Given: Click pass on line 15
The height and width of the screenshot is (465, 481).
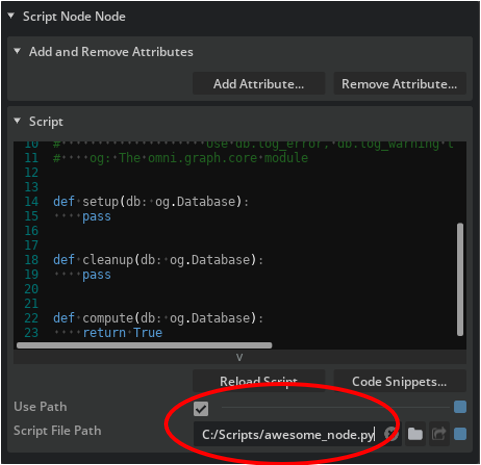Looking at the screenshot, I should coord(97,217).
